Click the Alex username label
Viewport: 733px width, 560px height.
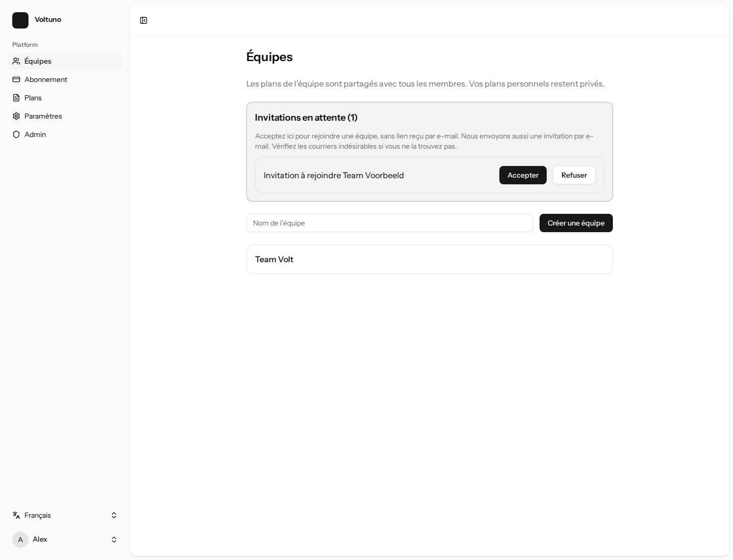[x=40, y=539]
